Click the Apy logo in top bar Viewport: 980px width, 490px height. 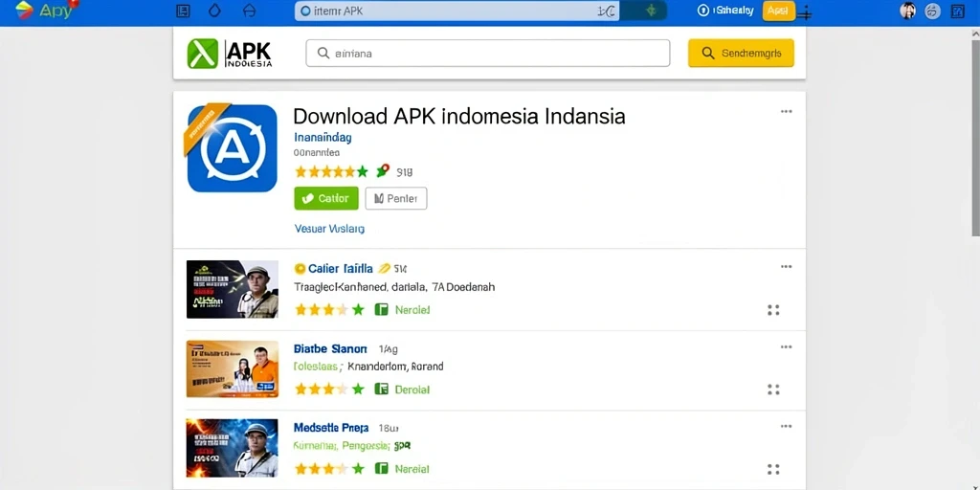click(x=45, y=10)
